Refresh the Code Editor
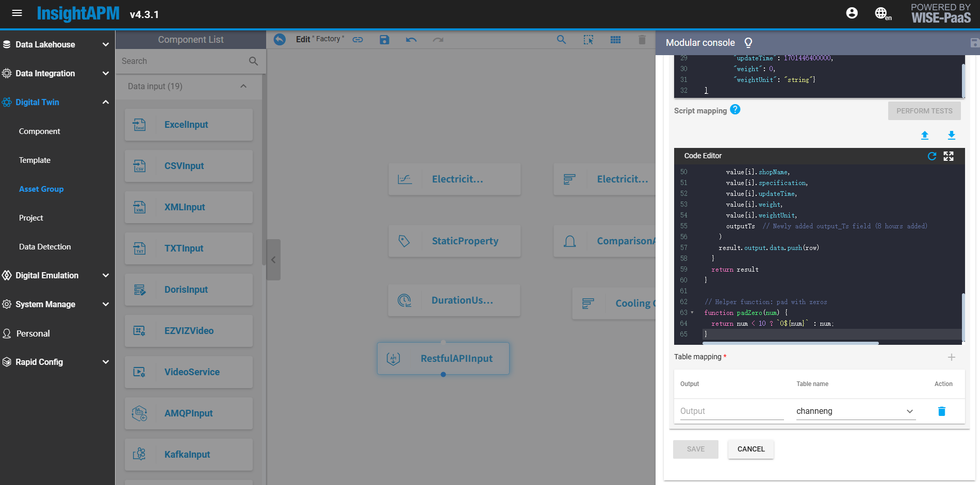This screenshot has width=980, height=485. [932, 156]
